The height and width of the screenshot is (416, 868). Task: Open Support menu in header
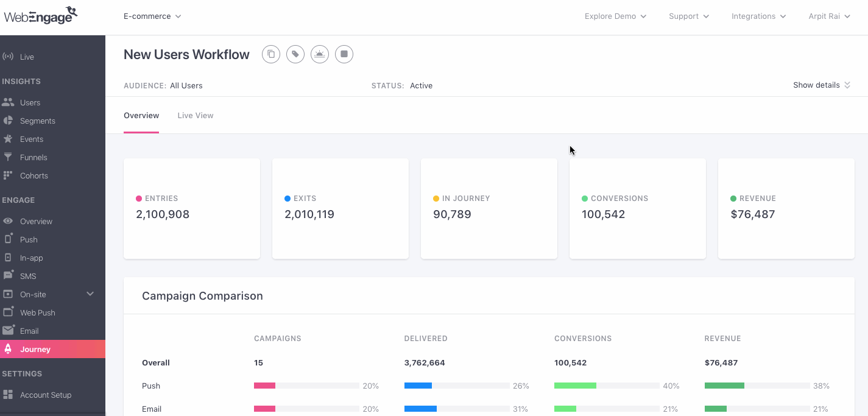(x=688, y=16)
